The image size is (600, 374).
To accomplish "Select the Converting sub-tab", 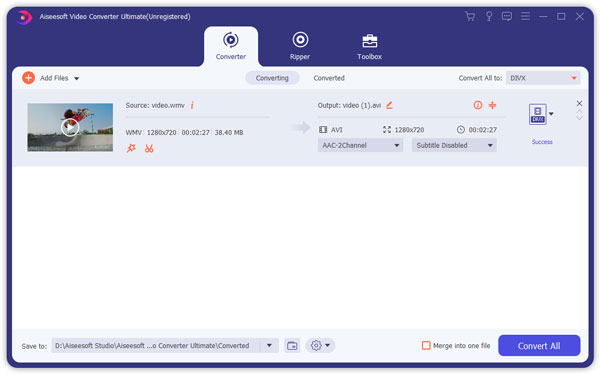I will (x=272, y=78).
